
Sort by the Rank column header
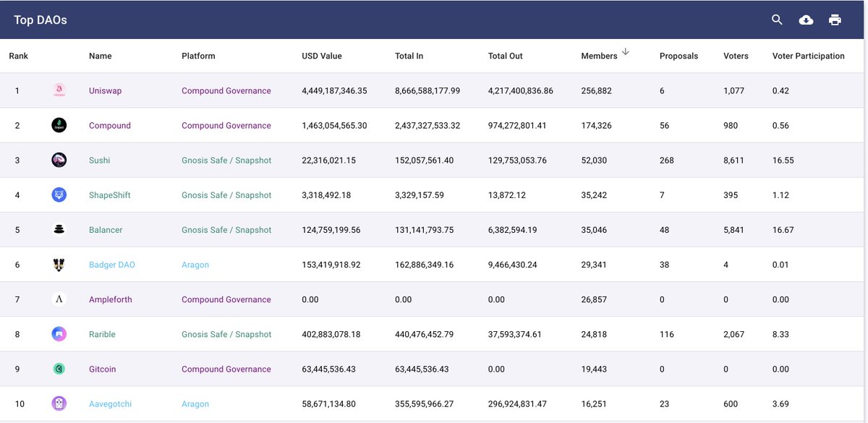tap(18, 56)
